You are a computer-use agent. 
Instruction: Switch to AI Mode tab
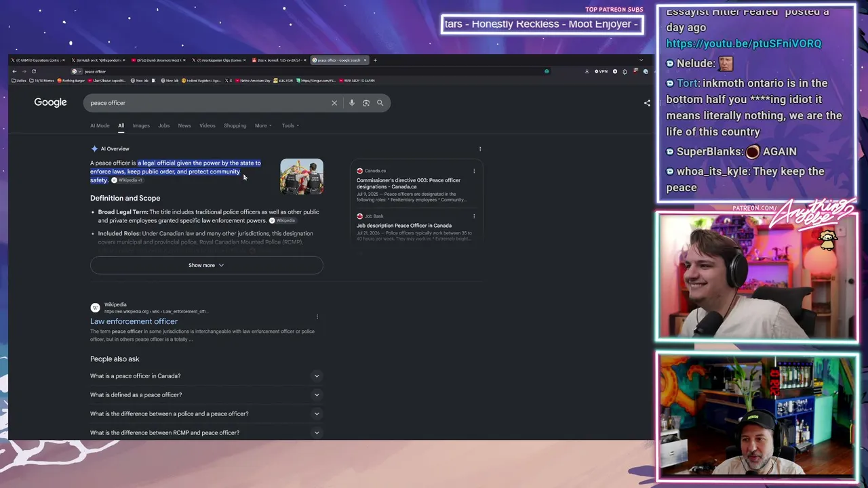pyautogui.click(x=100, y=125)
